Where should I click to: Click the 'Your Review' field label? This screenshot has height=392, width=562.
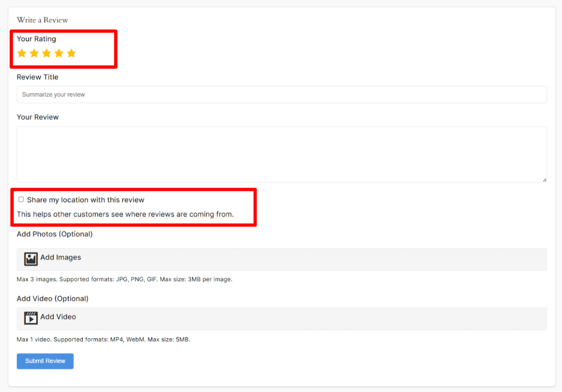pyautogui.click(x=37, y=117)
